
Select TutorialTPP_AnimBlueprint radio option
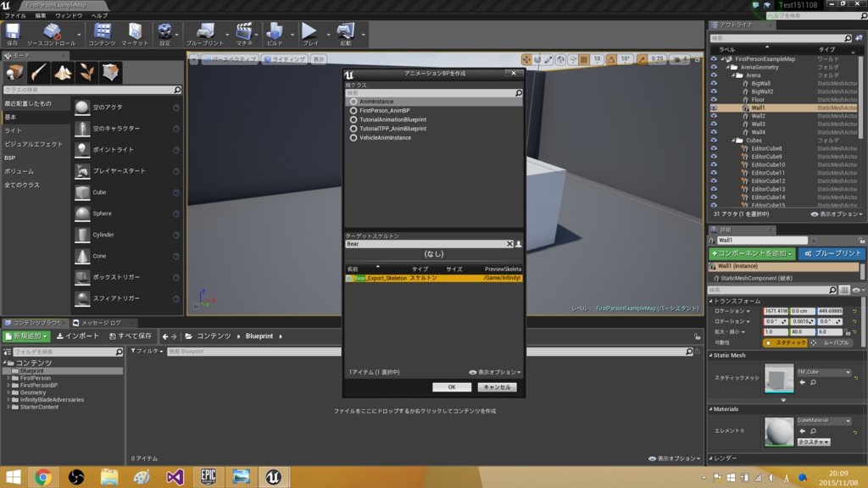pyautogui.click(x=353, y=129)
